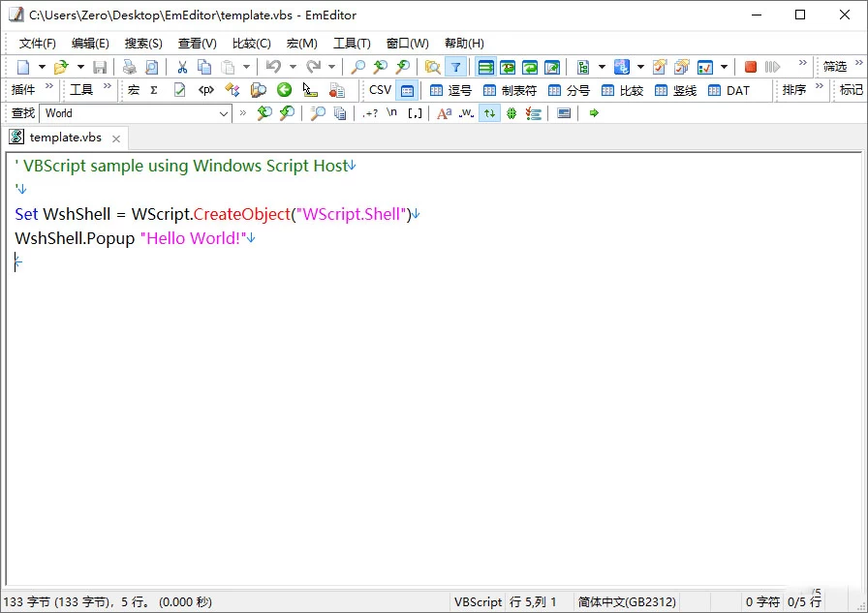Expand the encoding icon dropdown arrow
Image resolution: width=868 pixels, height=613 pixels.
(x=640, y=67)
